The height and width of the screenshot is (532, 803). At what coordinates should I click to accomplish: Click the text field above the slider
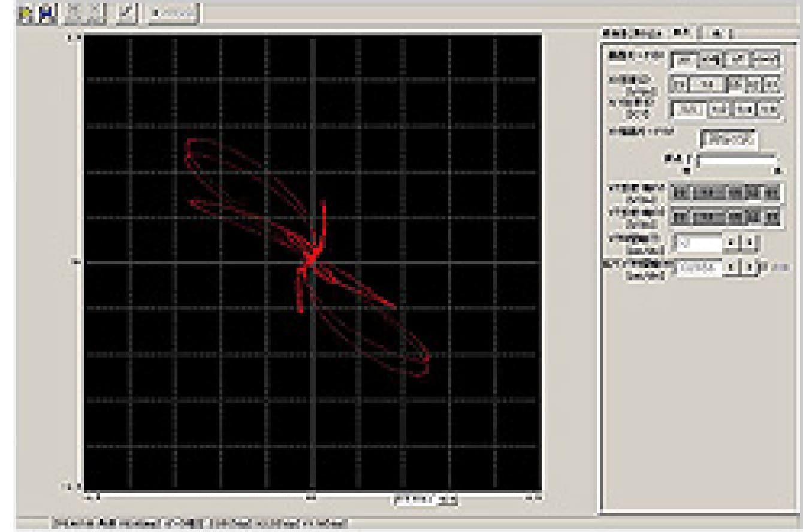(729, 138)
